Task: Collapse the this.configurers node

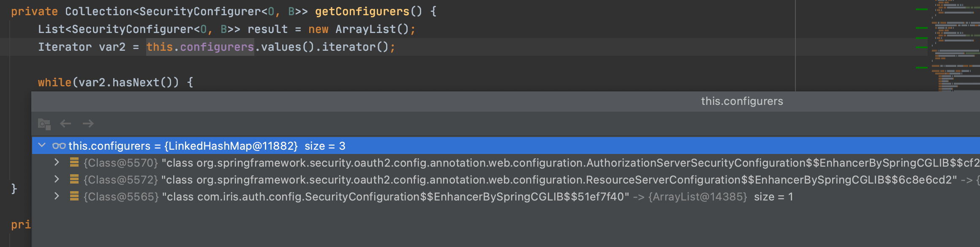Action: (41, 145)
